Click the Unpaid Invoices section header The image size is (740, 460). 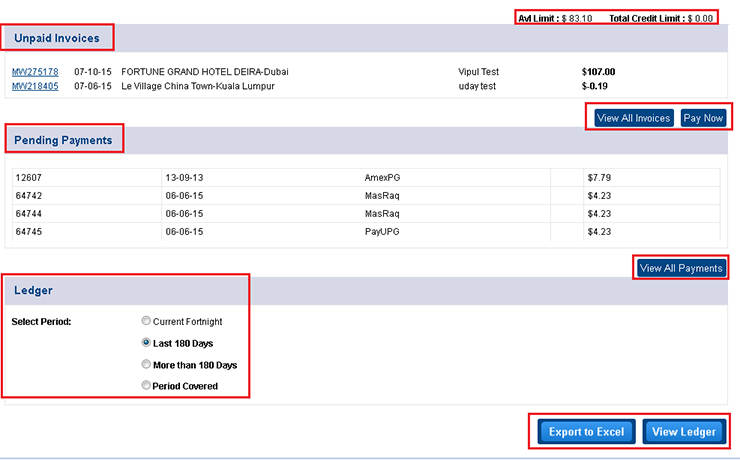(57, 39)
